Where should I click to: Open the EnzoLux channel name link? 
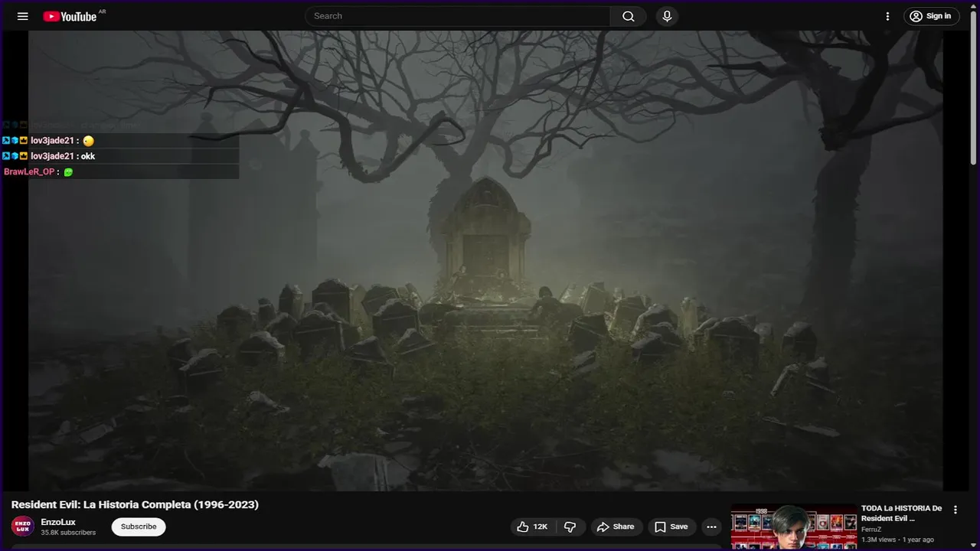point(58,522)
